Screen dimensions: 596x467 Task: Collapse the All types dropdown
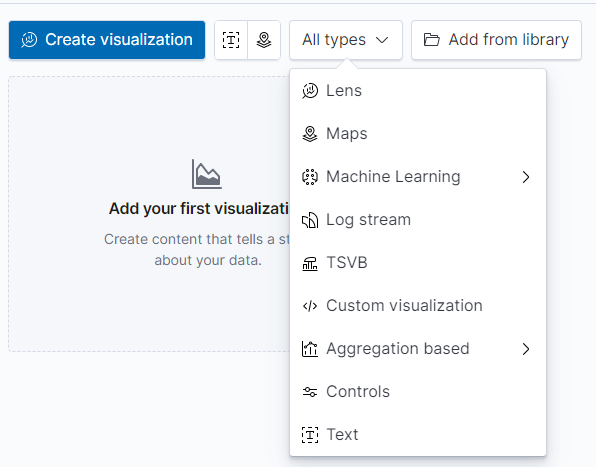click(x=346, y=40)
